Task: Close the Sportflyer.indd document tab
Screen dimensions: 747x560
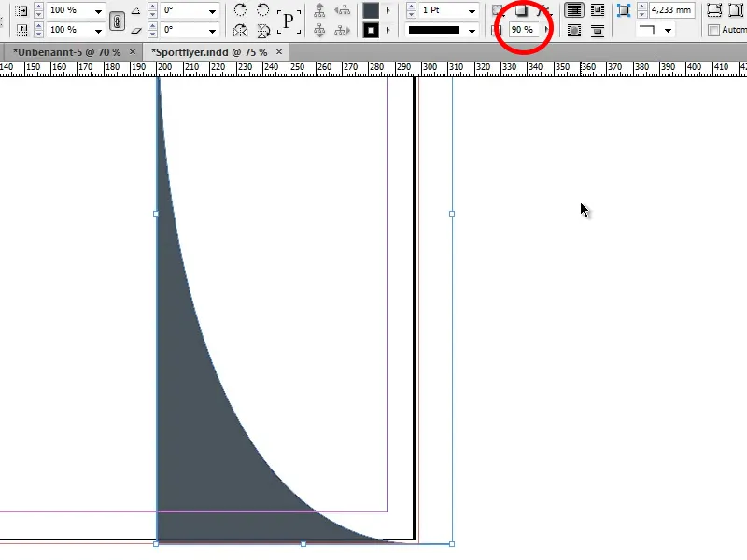Action: [279, 51]
